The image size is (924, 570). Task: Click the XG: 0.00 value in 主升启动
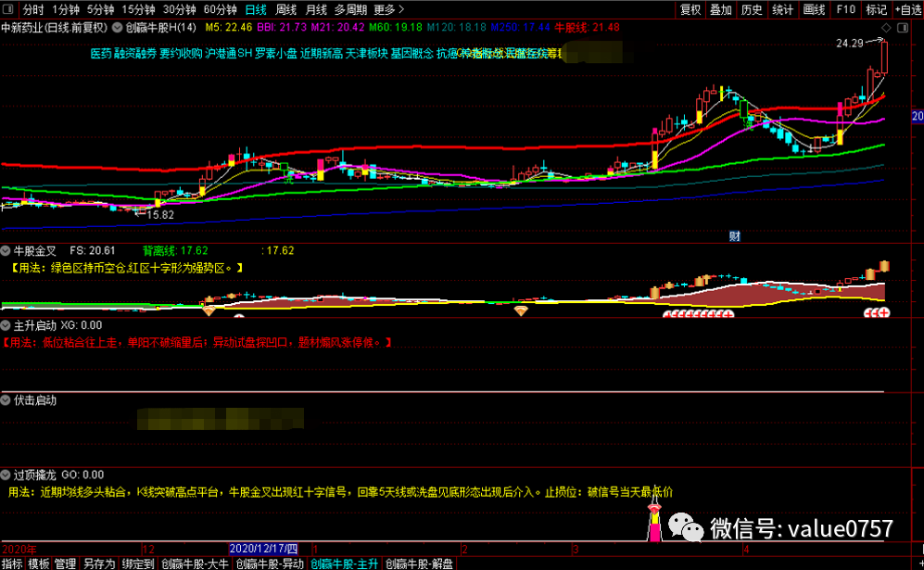tap(82, 325)
